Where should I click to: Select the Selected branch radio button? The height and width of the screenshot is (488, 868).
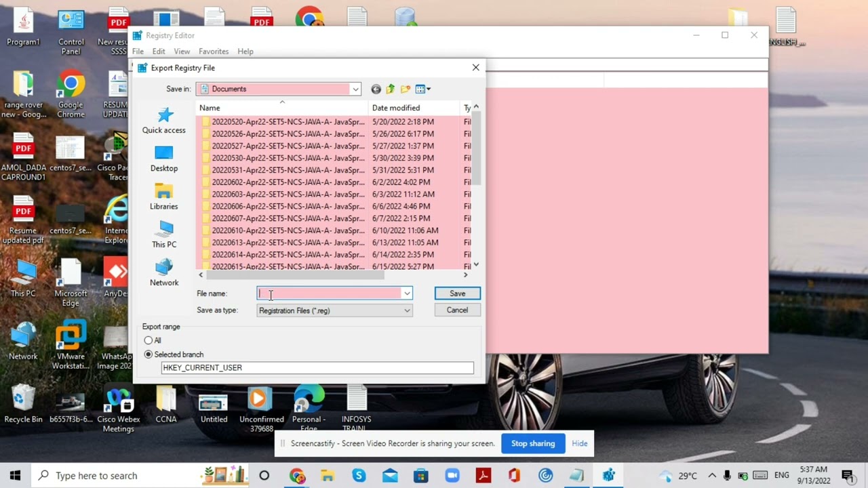(149, 354)
